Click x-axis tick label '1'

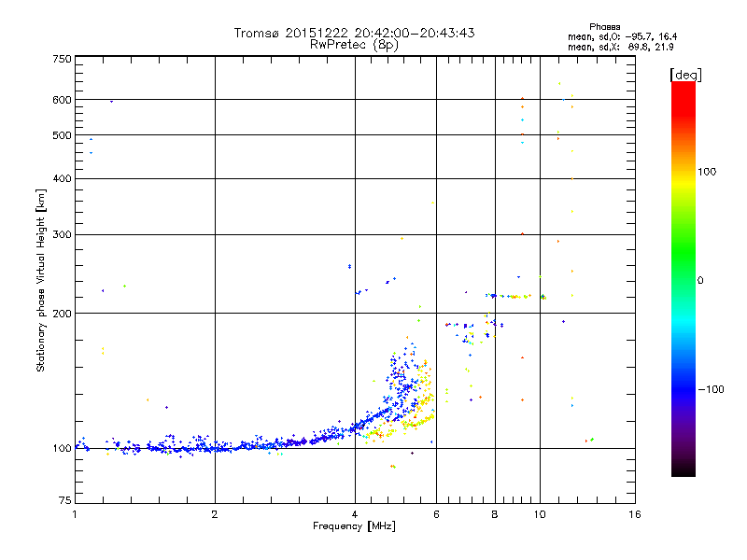(x=75, y=514)
